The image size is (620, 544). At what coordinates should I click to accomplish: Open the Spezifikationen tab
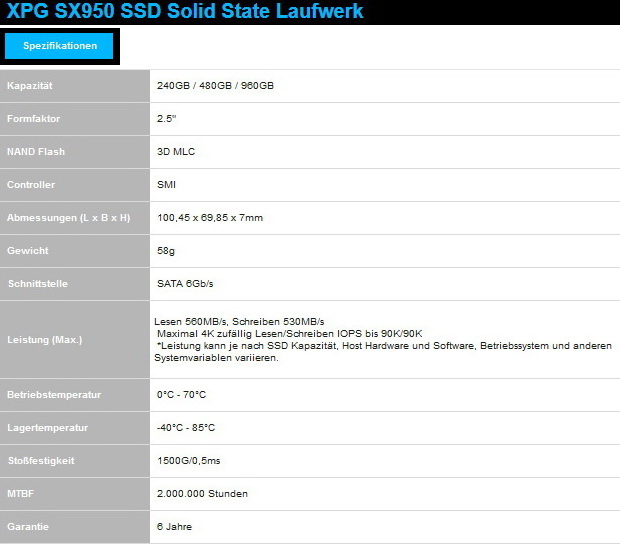pyautogui.click(x=59, y=46)
